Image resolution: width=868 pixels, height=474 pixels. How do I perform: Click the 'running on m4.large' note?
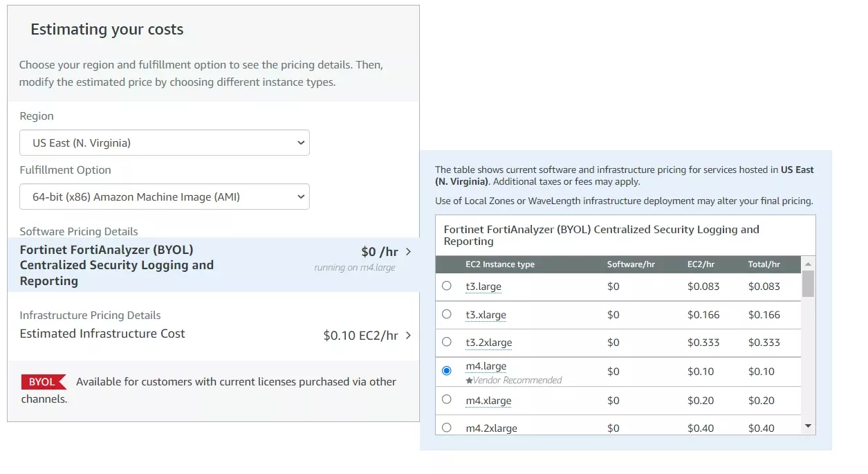point(355,268)
